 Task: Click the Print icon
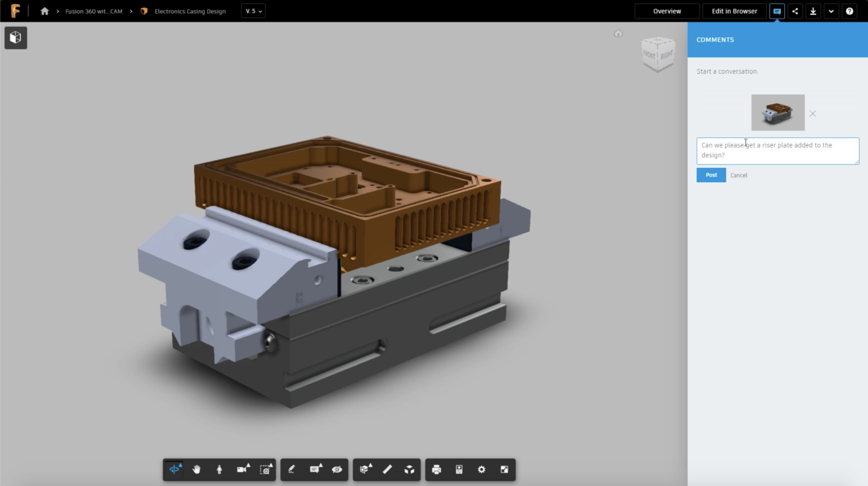click(437, 469)
